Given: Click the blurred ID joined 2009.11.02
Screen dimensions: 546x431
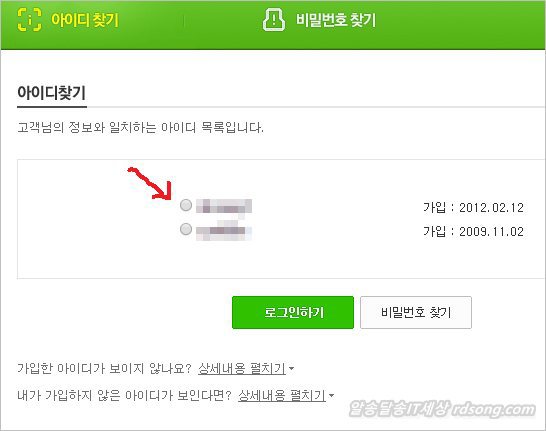Looking at the screenshot, I should [x=224, y=230].
